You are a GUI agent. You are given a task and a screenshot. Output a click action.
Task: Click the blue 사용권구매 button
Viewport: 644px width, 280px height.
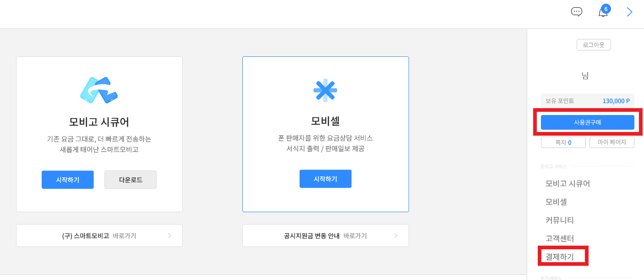coord(588,122)
